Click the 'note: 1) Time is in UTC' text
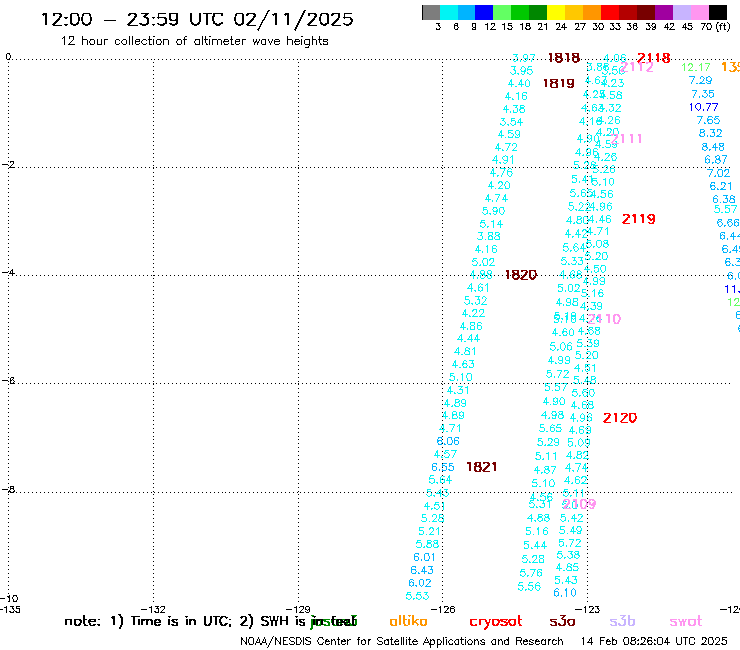This screenshot has width=740, height=650. point(148,621)
